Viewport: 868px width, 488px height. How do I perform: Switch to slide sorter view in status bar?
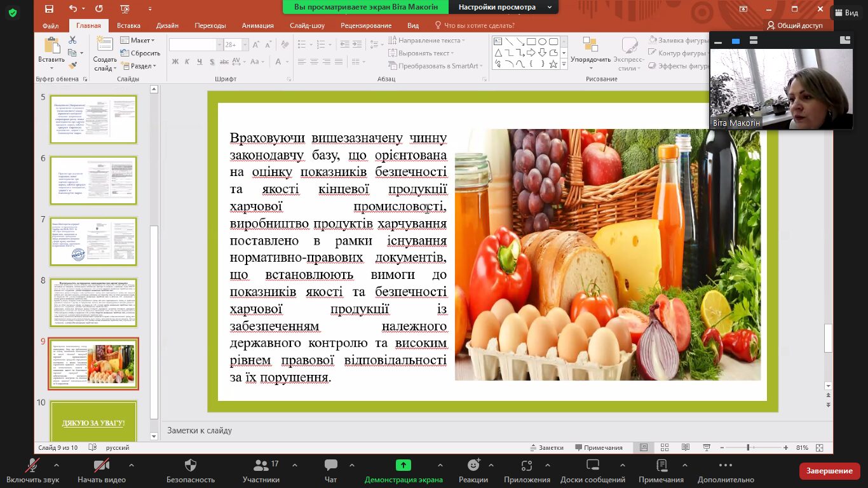665,447
